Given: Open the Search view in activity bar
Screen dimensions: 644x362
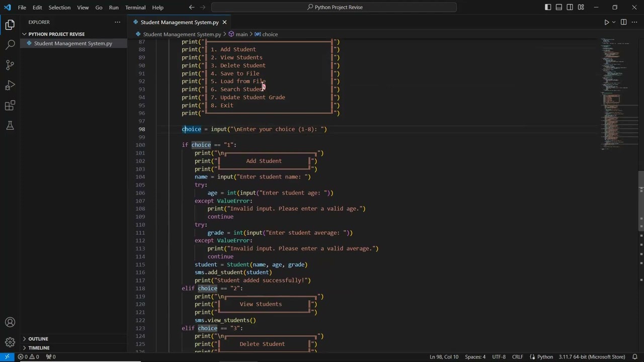Looking at the screenshot, I should pyautogui.click(x=10, y=45).
